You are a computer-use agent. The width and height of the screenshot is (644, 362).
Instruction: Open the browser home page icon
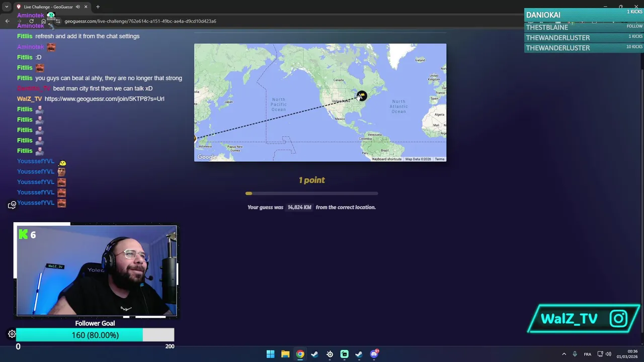43,21
